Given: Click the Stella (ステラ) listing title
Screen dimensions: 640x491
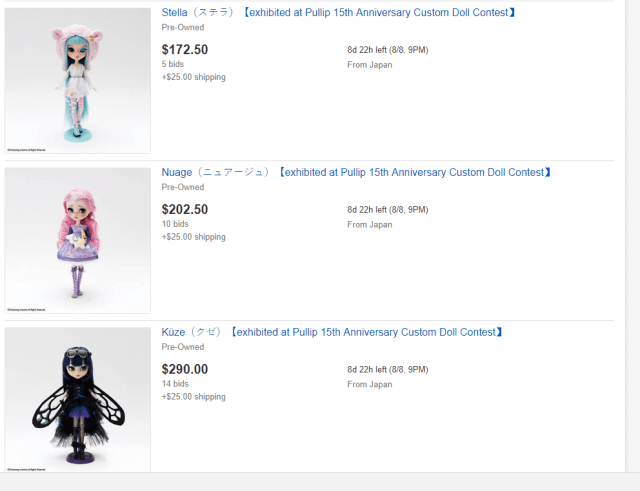Looking at the screenshot, I should tap(339, 13).
